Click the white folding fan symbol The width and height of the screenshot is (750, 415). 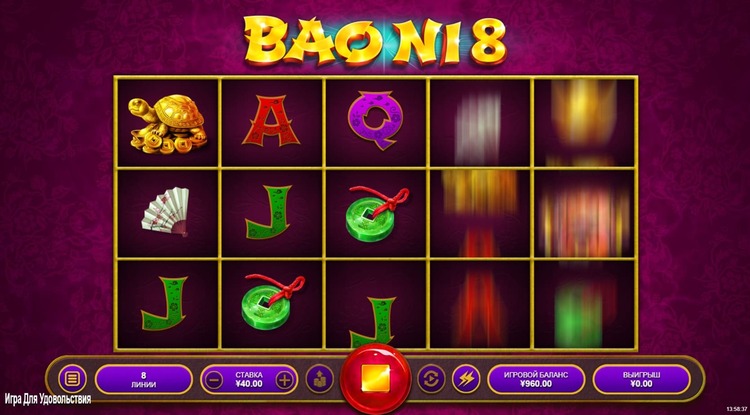165,210
